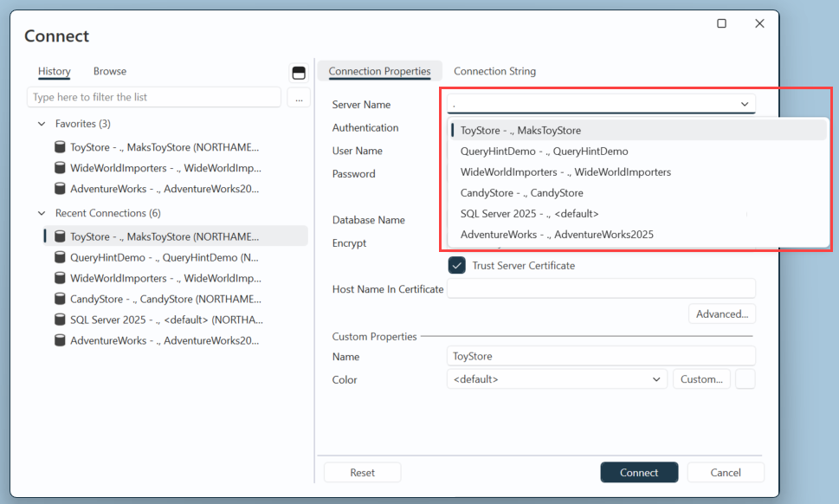This screenshot has width=839, height=504.
Task: Close the Server Name dropdown with its arrow
Action: [745, 104]
